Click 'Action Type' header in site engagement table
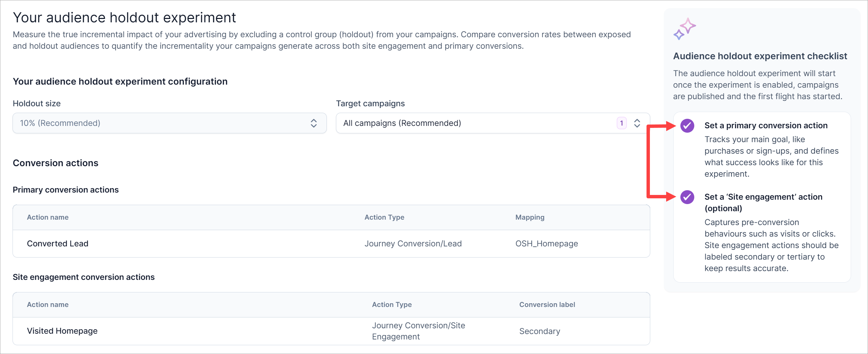This screenshot has height=354, width=868. click(392, 305)
